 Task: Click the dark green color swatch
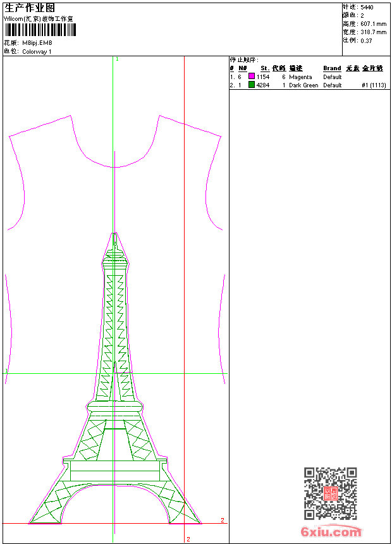click(x=252, y=85)
